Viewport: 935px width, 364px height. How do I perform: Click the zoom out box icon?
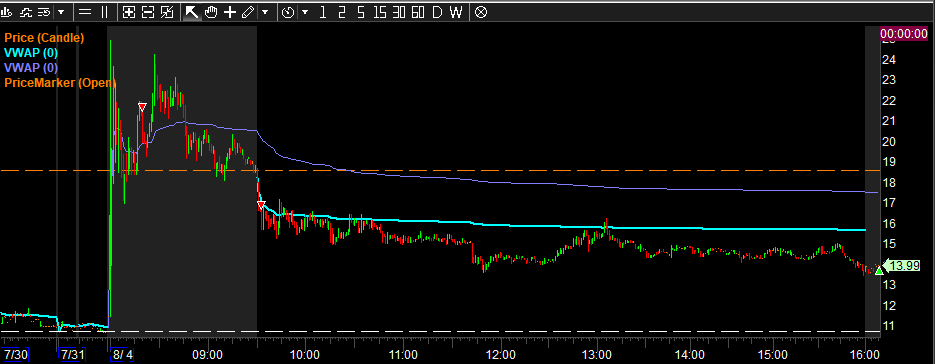coord(148,12)
